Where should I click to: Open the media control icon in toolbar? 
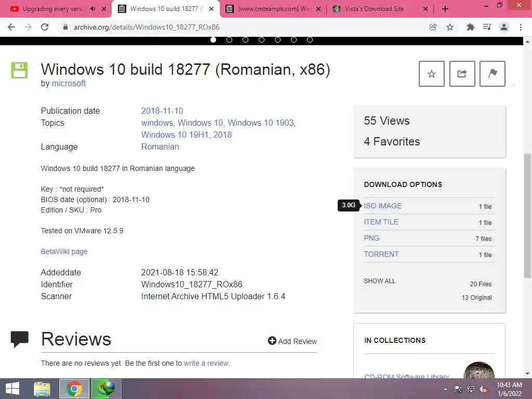487,27
